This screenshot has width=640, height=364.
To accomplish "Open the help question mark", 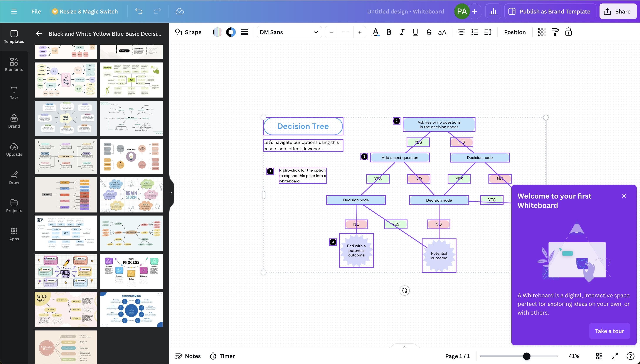I will [630, 356].
